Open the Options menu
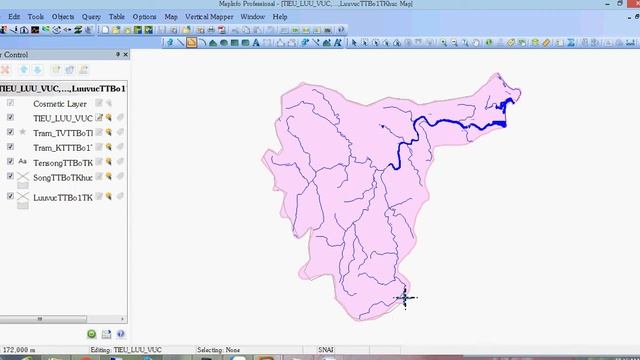 coord(144,17)
